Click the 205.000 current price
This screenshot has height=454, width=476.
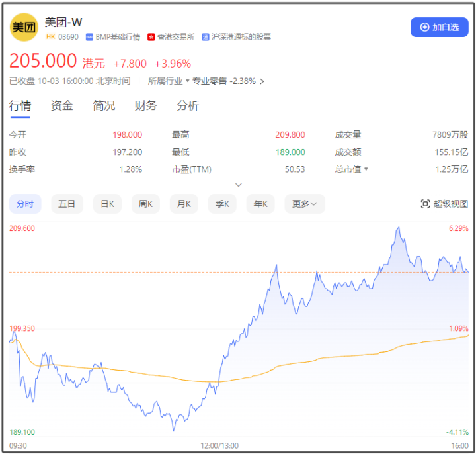click(x=43, y=60)
